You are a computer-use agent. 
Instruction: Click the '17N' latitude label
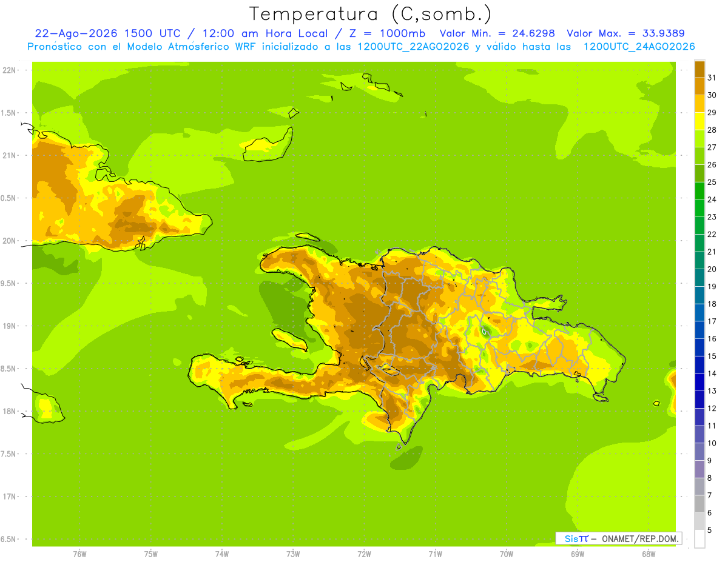point(10,497)
